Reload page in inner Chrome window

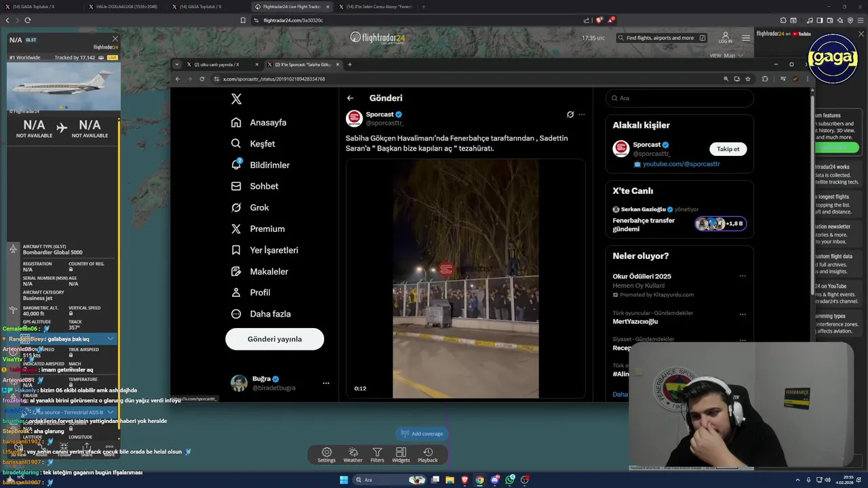pos(201,79)
